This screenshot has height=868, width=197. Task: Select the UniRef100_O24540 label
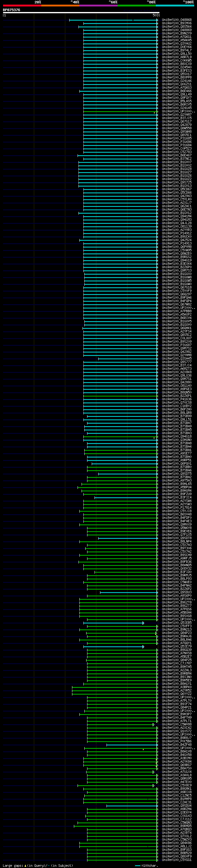176,67
